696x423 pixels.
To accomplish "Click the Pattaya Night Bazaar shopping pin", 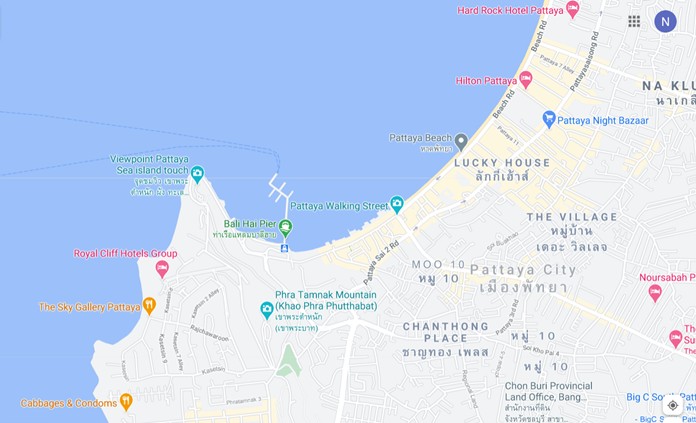I will (x=549, y=119).
